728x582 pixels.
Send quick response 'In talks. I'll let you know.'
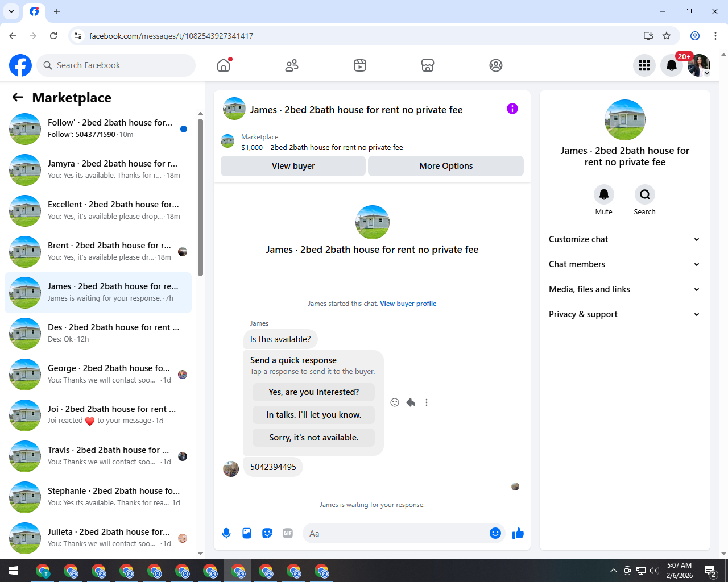click(x=313, y=415)
